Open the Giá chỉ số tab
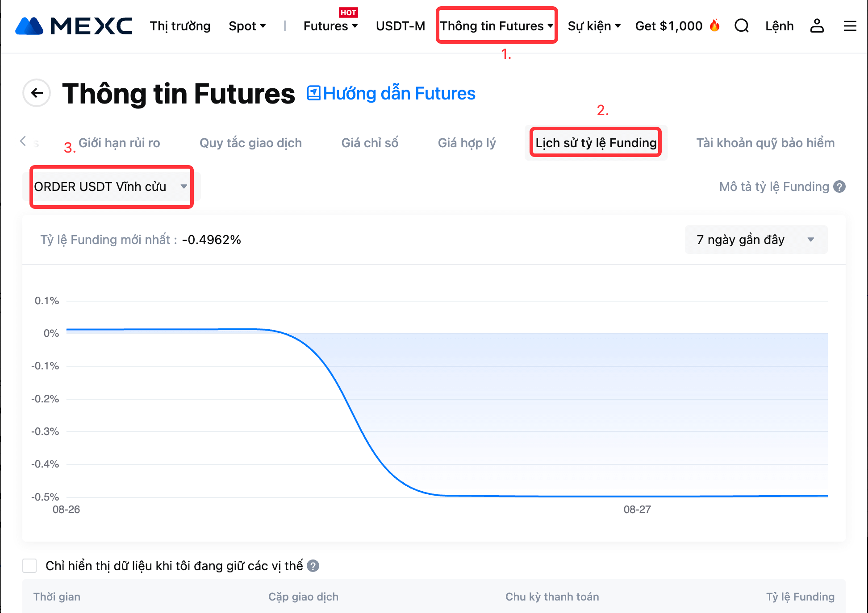 pyautogui.click(x=370, y=143)
